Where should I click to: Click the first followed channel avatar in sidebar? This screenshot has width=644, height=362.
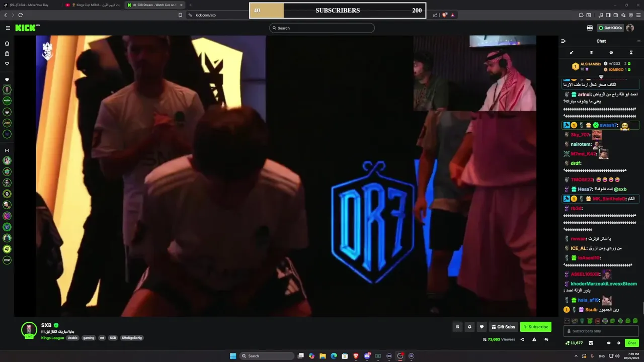[7, 89]
